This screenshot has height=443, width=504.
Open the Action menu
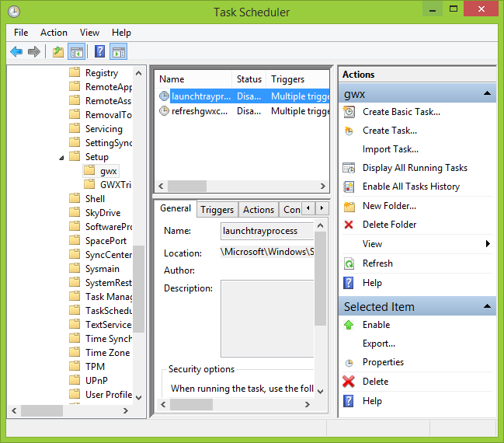(54, 33)
